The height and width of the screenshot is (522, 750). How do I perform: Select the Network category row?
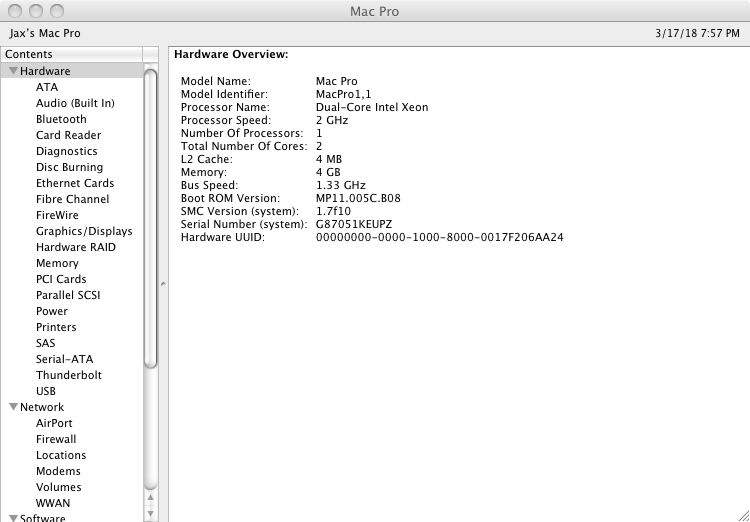point(72,407)
